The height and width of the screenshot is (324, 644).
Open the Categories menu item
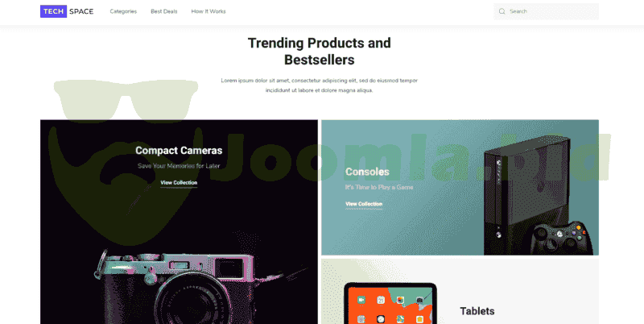tap(123, 11)
